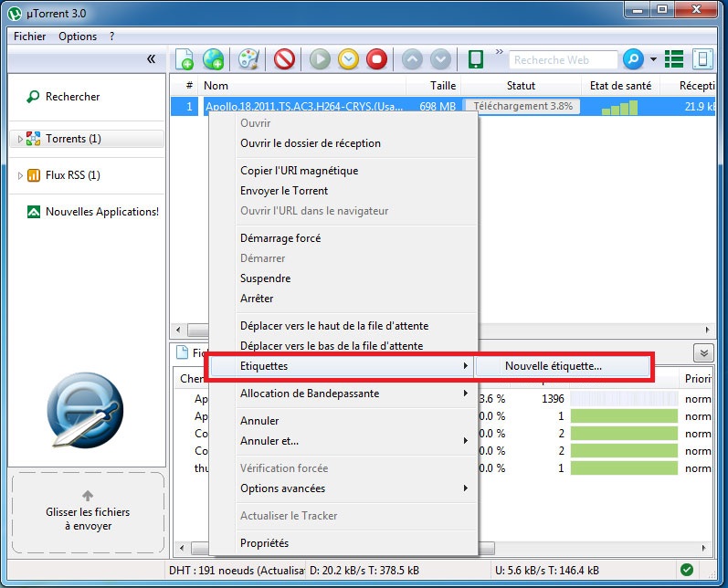The width and height of the screenshot is (728, 588).
Task: Sort by the # column header
Action: click(x=185, y=86)
